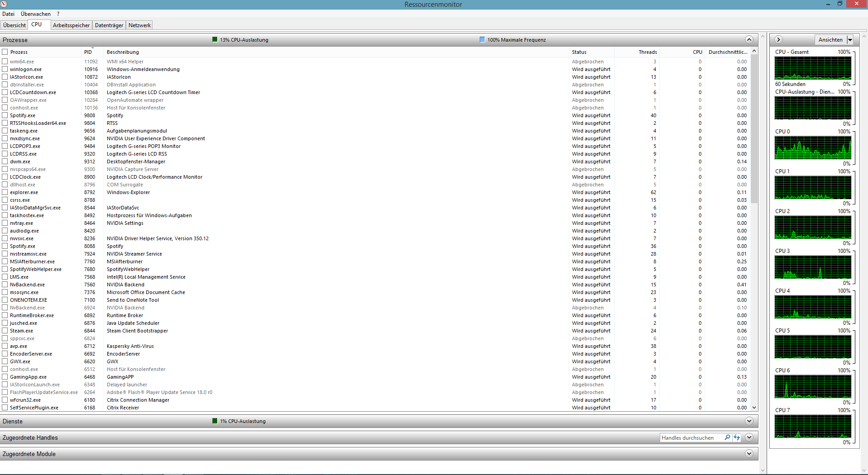Check the GamingApp.exe checkbox
The height and width of the screenshot is (475, 868).
[x=5, y=377]
